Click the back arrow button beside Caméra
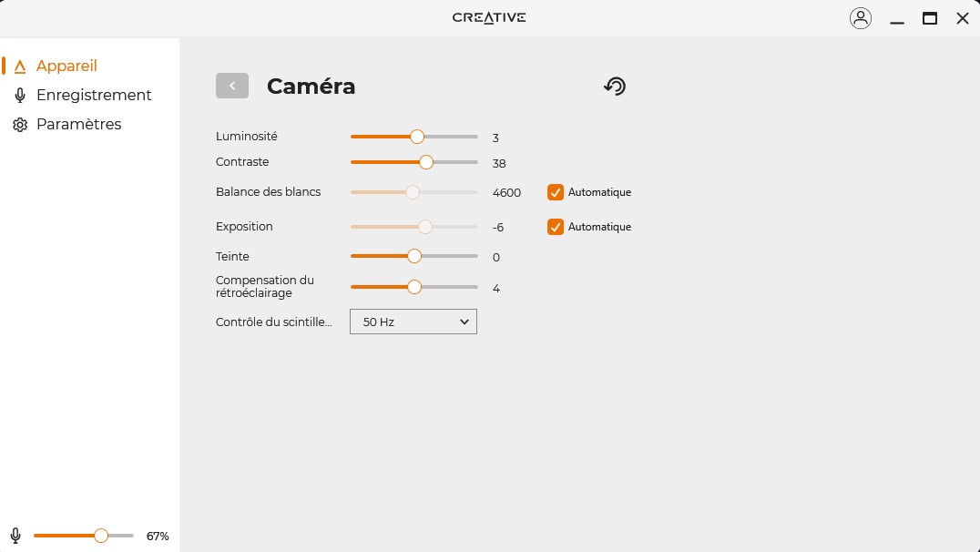980x552 pixels. click(232, 86)
